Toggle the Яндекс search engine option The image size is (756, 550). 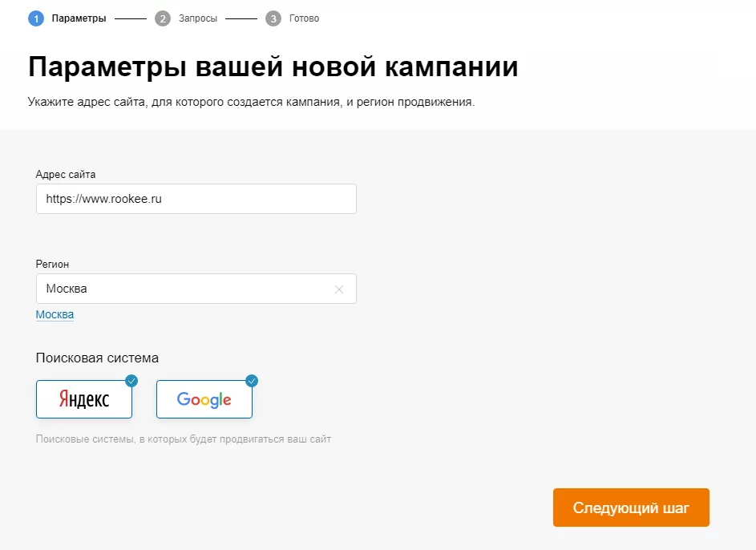click(84, 399)
